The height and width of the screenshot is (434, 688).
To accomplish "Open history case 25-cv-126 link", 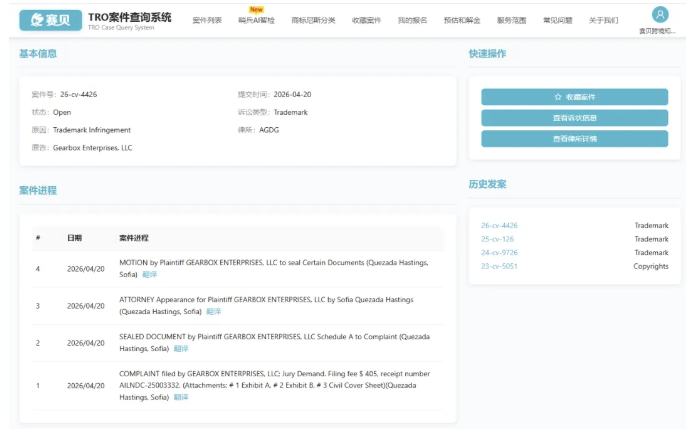I will coord(497,239).
